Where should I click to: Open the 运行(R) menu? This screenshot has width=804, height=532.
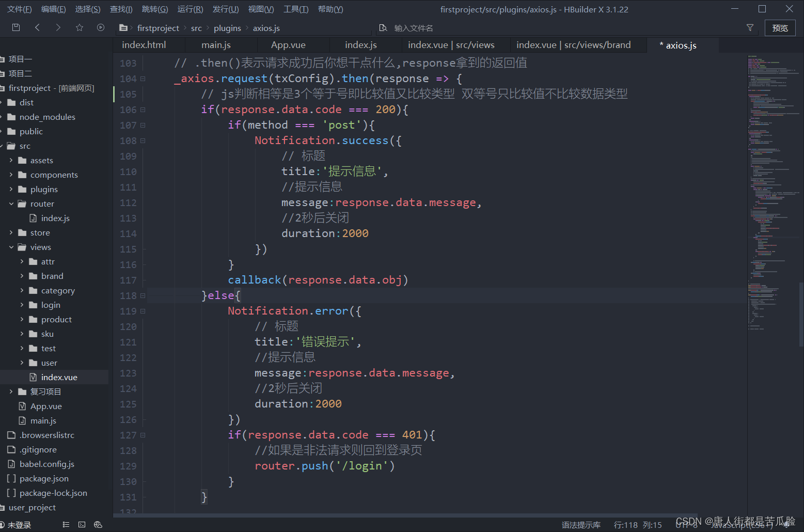190,9
